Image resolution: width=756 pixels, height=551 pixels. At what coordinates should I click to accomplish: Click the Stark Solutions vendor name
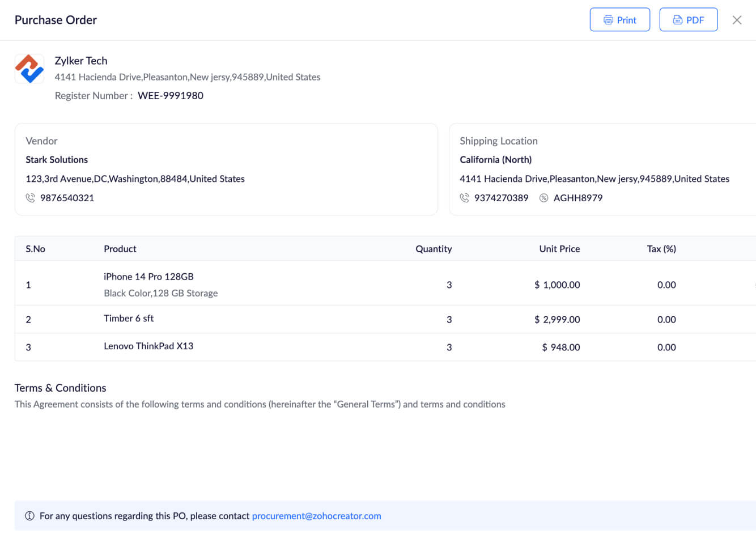coord(57,160)
